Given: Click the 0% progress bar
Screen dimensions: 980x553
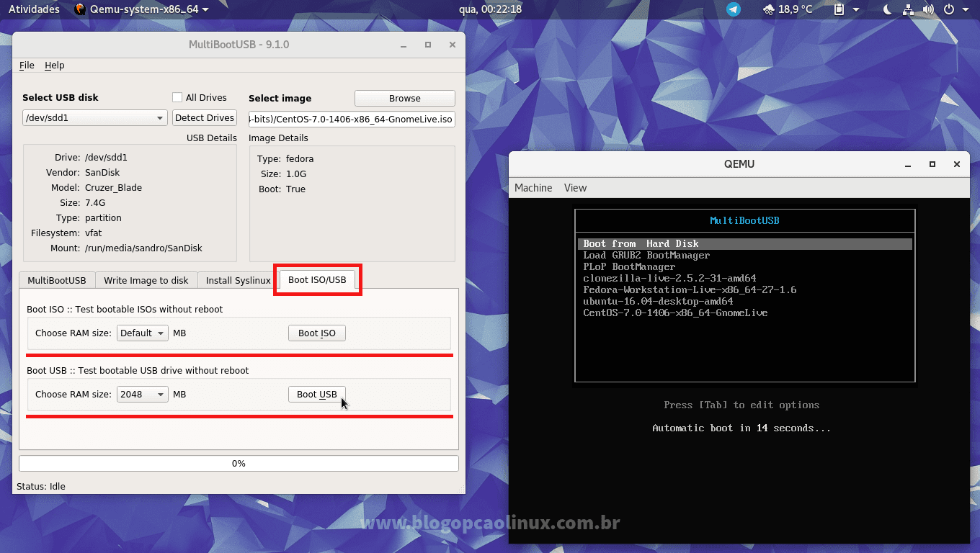Looking at the screenshot, I should tap(239, 463).
